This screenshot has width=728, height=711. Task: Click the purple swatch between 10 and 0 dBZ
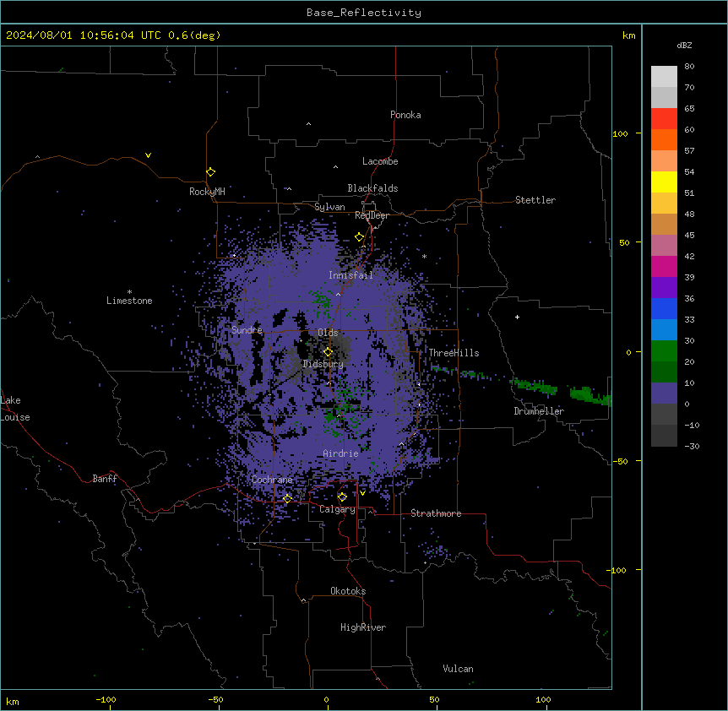(664, 393)
